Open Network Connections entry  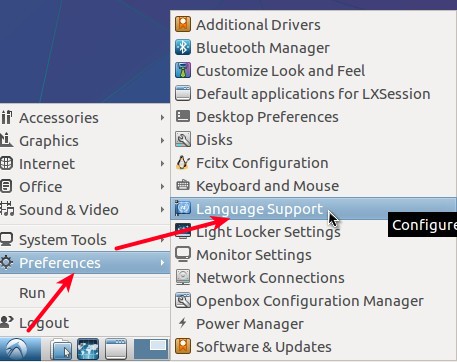point(313,278)
